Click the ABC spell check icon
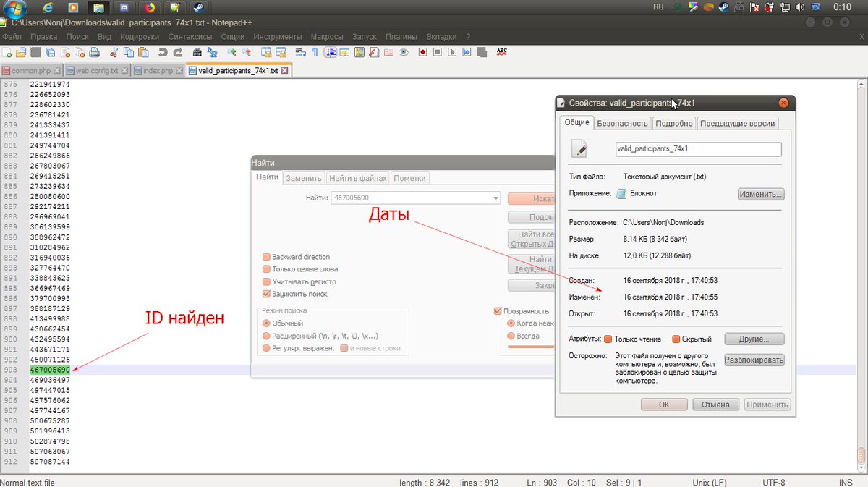This screenshot has height=487, width=868. coord(502,52)
